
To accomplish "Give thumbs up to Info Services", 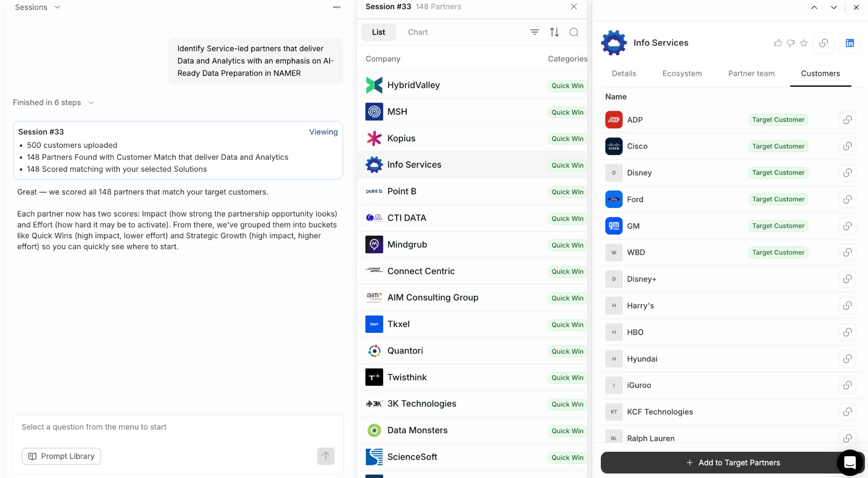I will 778,43.
